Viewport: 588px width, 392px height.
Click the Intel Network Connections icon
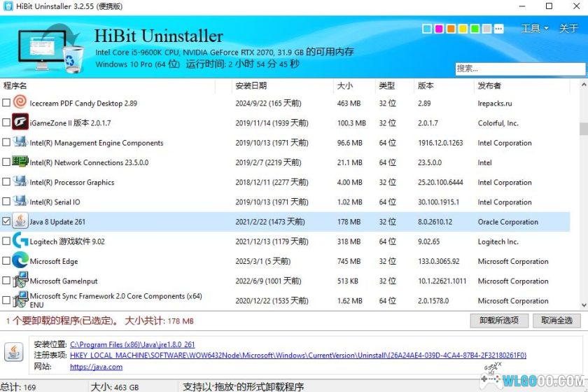point(20,162)
